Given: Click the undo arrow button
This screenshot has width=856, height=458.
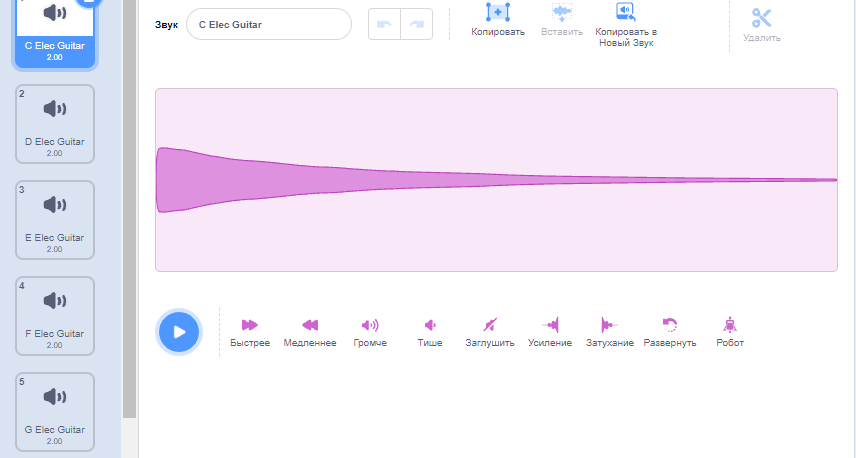Looking at the screenshot, I should (x=385, y=24).
